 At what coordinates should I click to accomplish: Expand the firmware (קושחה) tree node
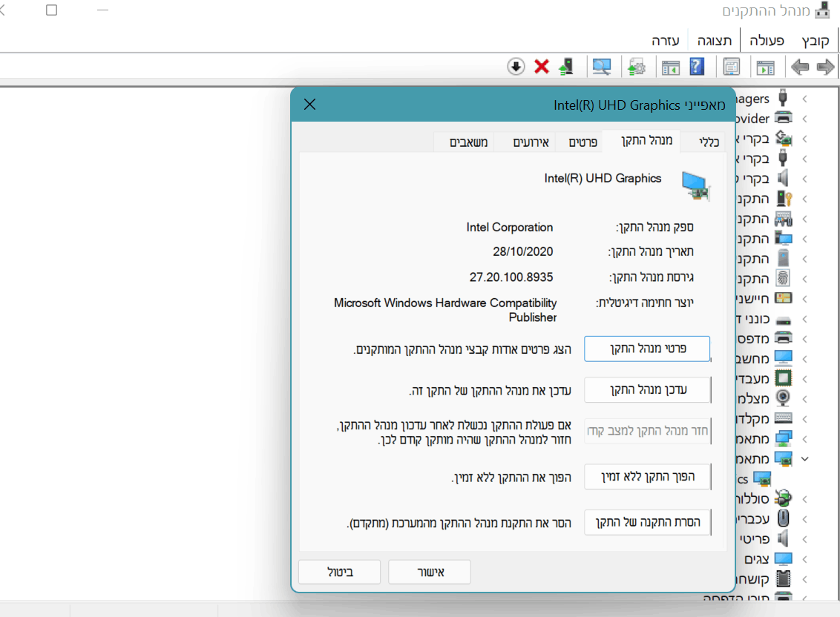click(804, 579)
